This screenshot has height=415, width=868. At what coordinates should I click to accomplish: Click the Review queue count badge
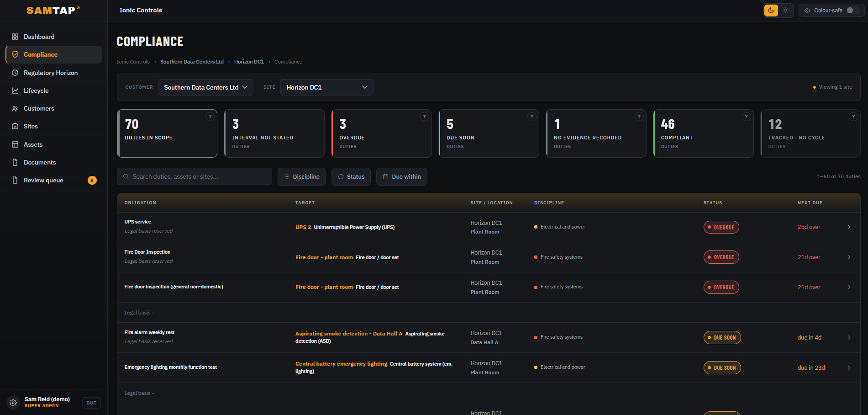click(92, 181)
